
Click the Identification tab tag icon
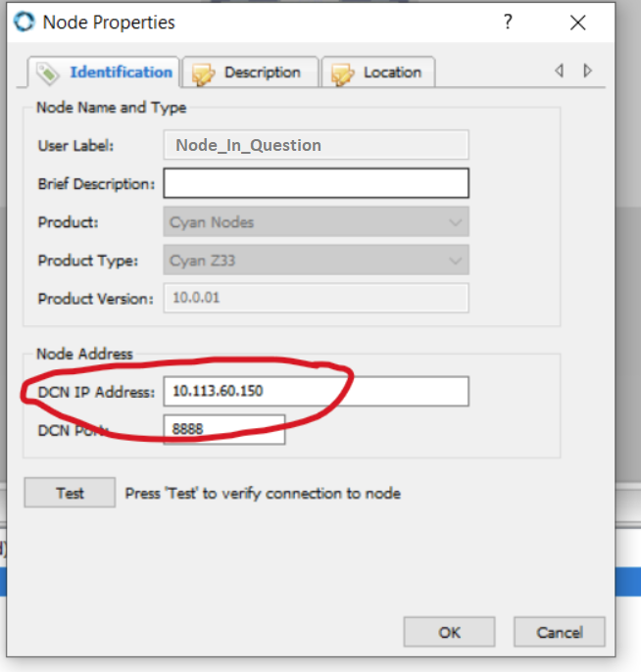48,72
